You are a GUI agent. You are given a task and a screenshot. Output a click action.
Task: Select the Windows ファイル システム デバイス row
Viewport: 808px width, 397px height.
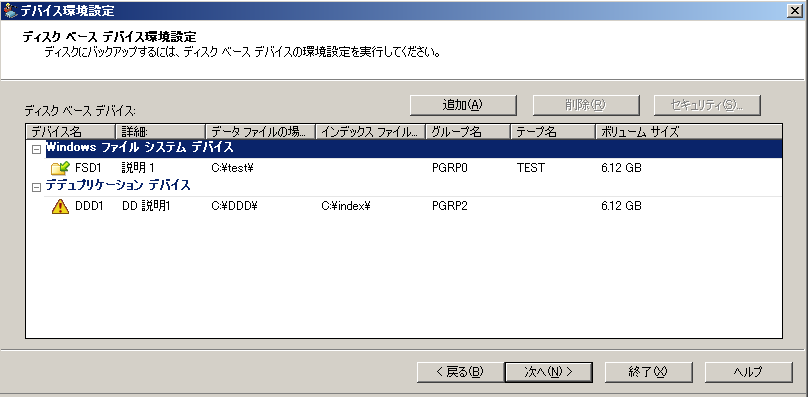[414, 148]
